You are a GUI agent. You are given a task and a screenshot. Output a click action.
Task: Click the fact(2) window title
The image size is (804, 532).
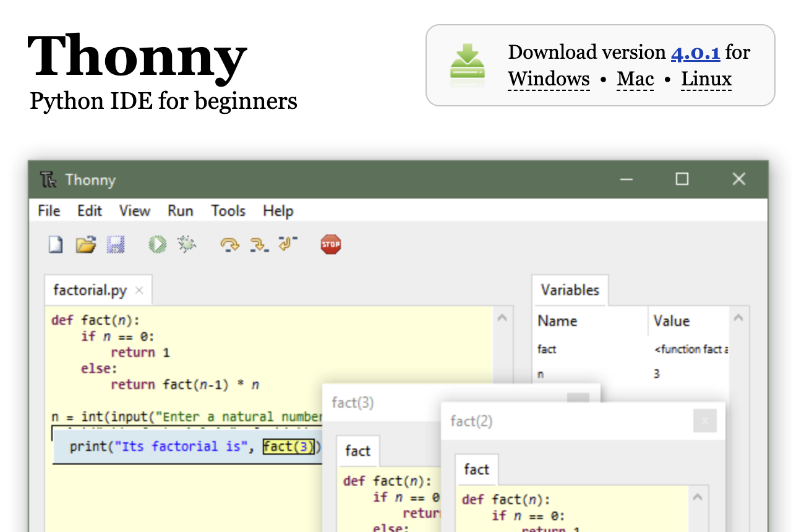pos(471,421)
